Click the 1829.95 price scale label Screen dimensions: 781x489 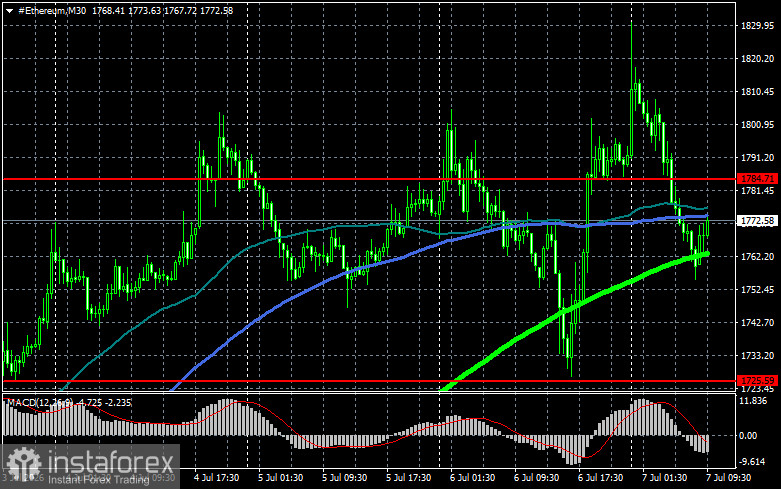(757, 26)
